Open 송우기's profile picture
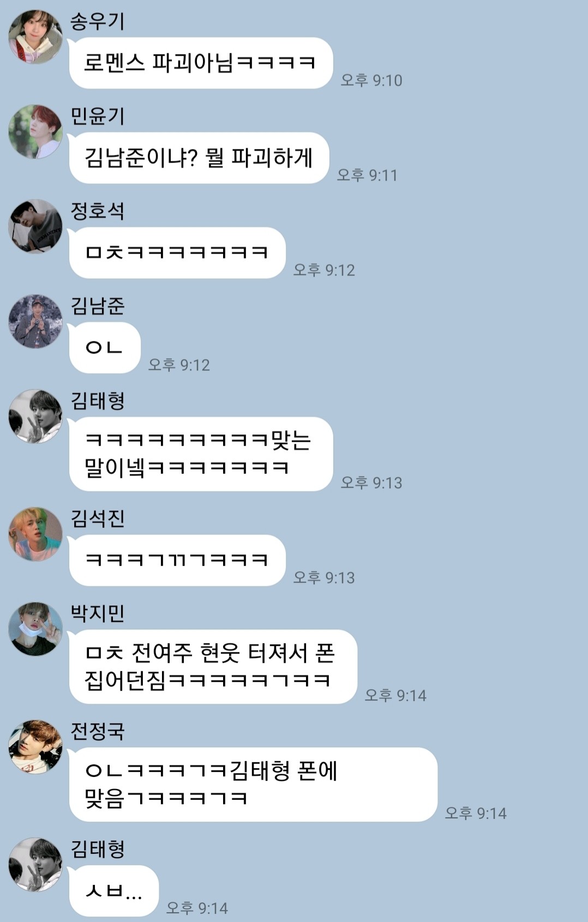Screen dimensions: 588x922 pos(35,37)
